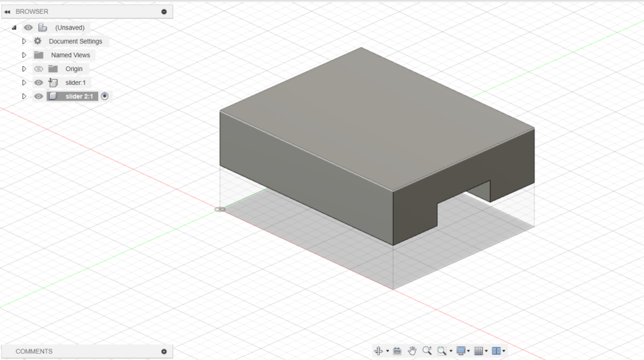Click the slider 2:1 component icon
This screenshot has width=644, height=360.
(53, 97)
